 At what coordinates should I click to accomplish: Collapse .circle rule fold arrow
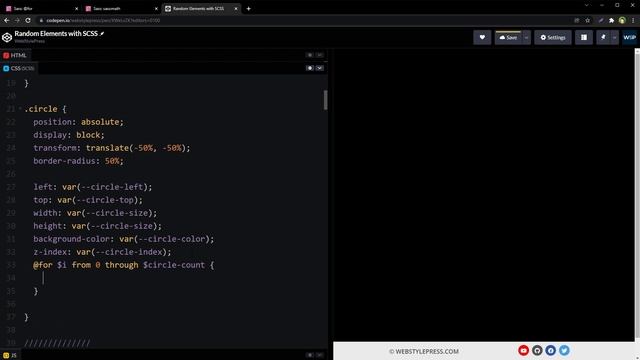[x=20, y=109]
